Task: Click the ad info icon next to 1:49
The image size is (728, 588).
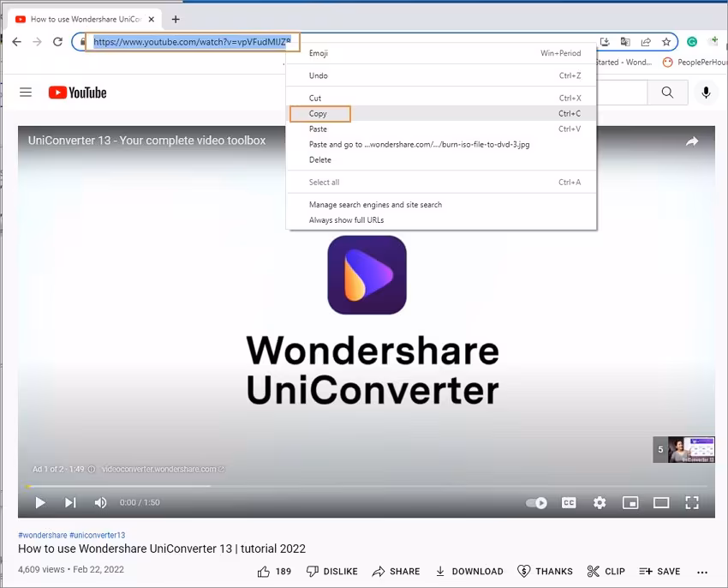Action: (92, 469)
